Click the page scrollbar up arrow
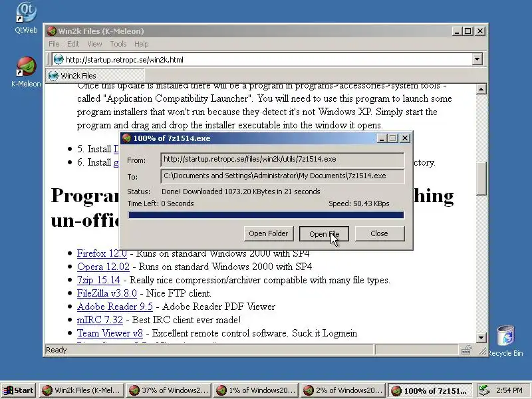 click(x=481, y=89)
